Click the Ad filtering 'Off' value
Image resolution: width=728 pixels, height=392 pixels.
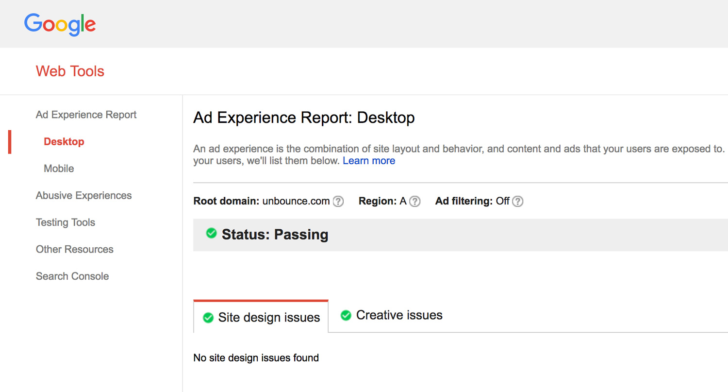[502, 201]
